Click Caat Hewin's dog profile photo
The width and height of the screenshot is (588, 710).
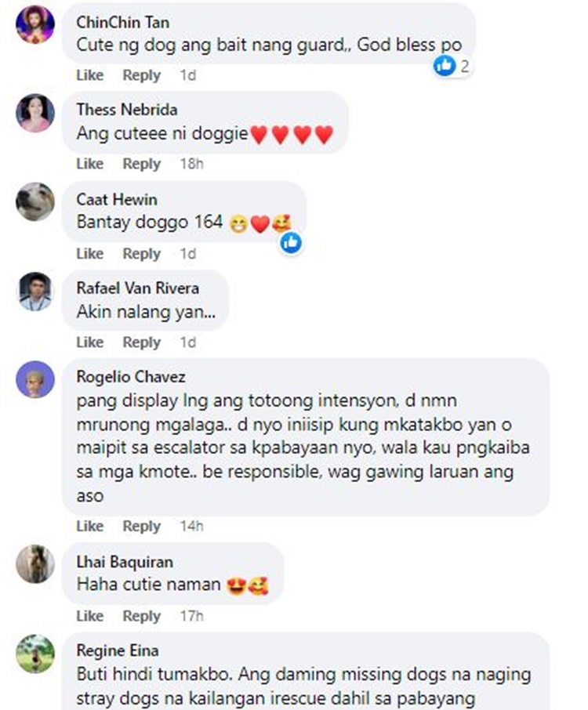pos(35,201)
